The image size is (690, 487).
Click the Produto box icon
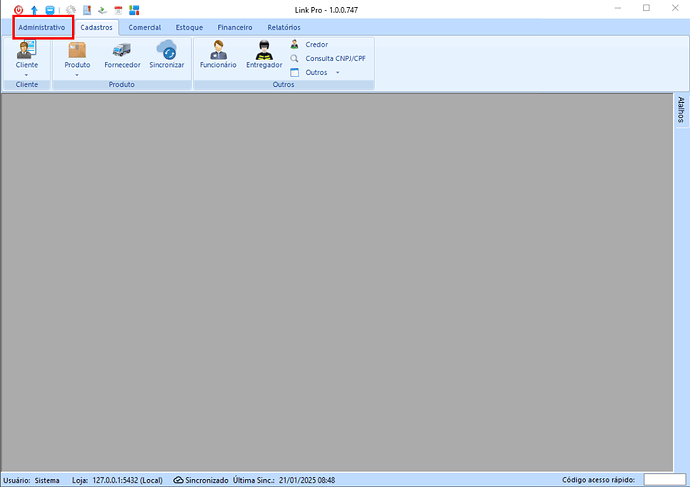click(77, 50)
